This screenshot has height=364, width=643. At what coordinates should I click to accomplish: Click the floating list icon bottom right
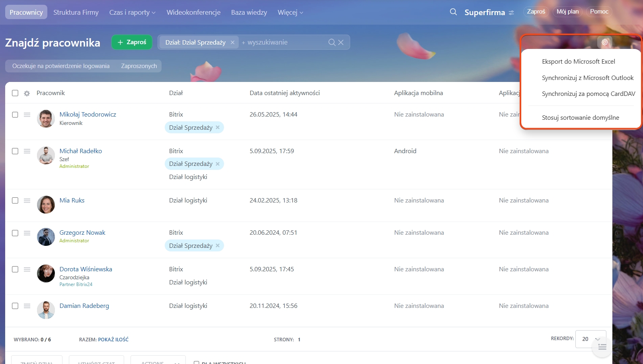[602, 347]
